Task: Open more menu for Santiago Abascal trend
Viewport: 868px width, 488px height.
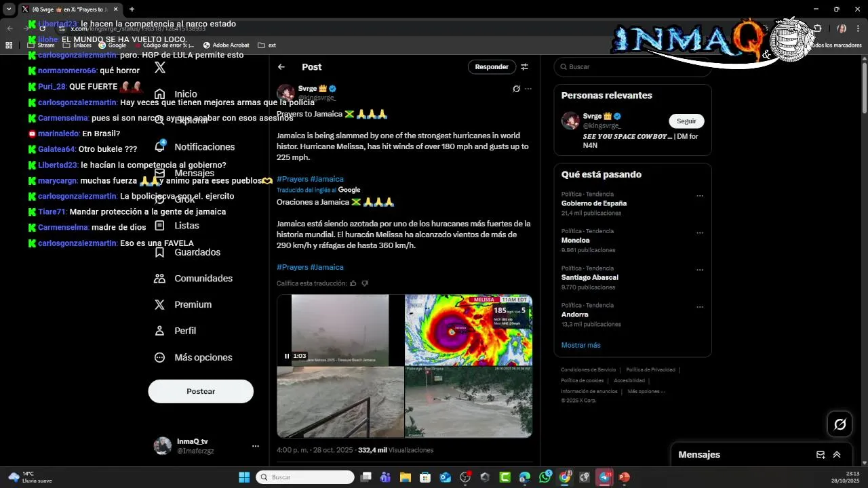Action: (700, 270)
